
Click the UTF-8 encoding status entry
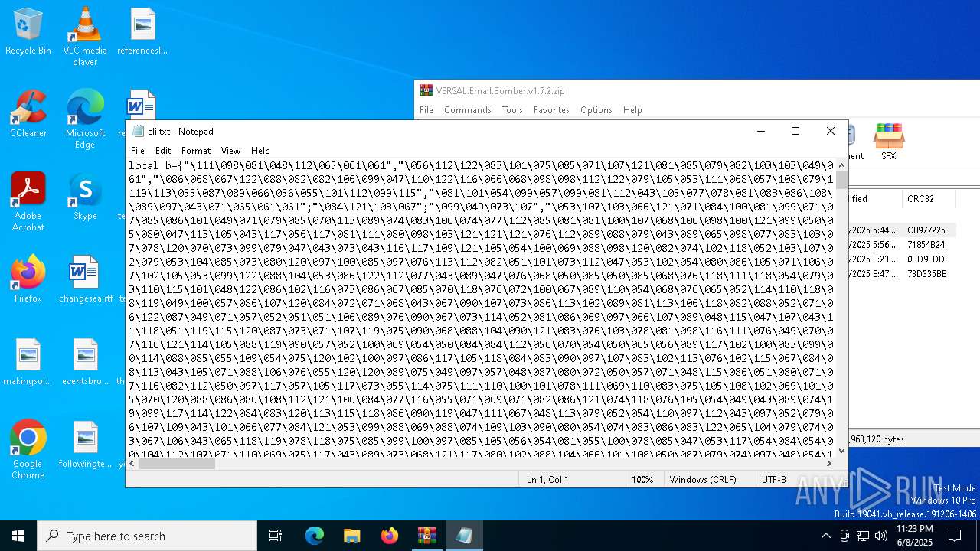[773, 480]
